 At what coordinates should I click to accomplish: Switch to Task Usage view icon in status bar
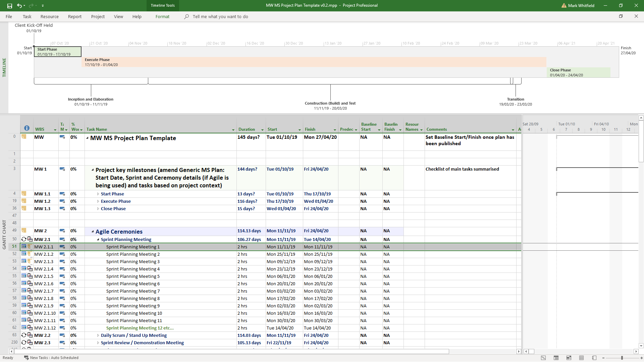coord(556,358)
